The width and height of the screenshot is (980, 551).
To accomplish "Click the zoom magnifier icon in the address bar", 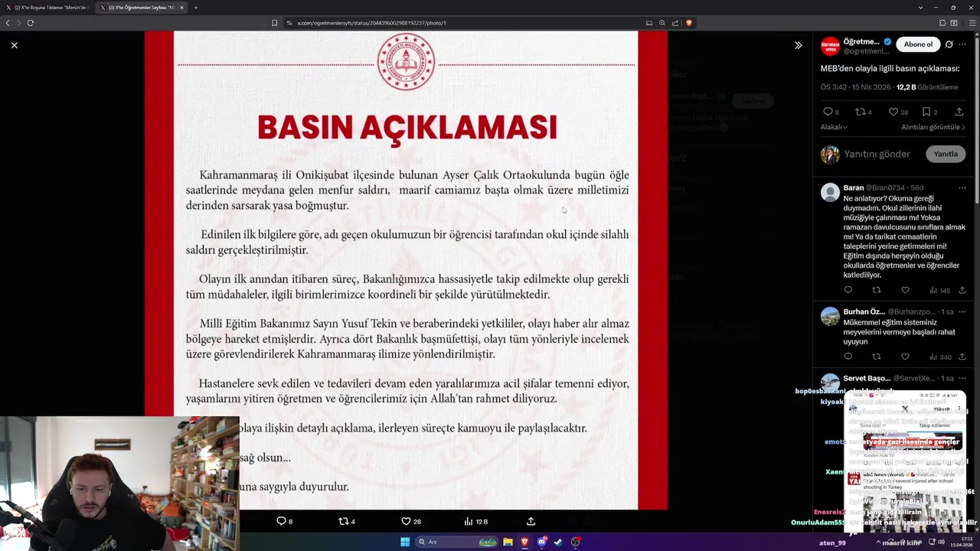I will pos(662,23).
